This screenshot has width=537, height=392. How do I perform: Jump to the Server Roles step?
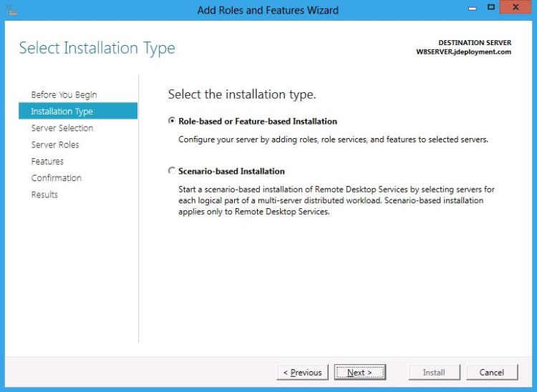55,144
